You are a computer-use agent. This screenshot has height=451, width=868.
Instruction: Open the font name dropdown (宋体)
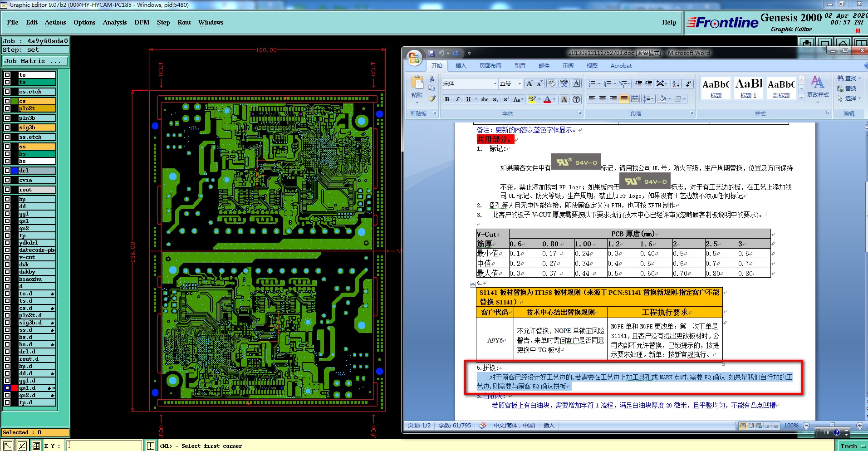point(495,83)
